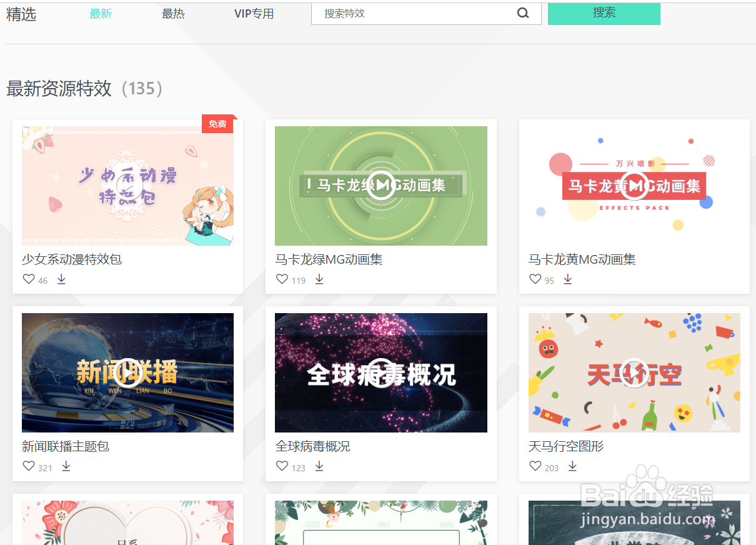Open the VIP专用 tab

click(x=254, y=14)
